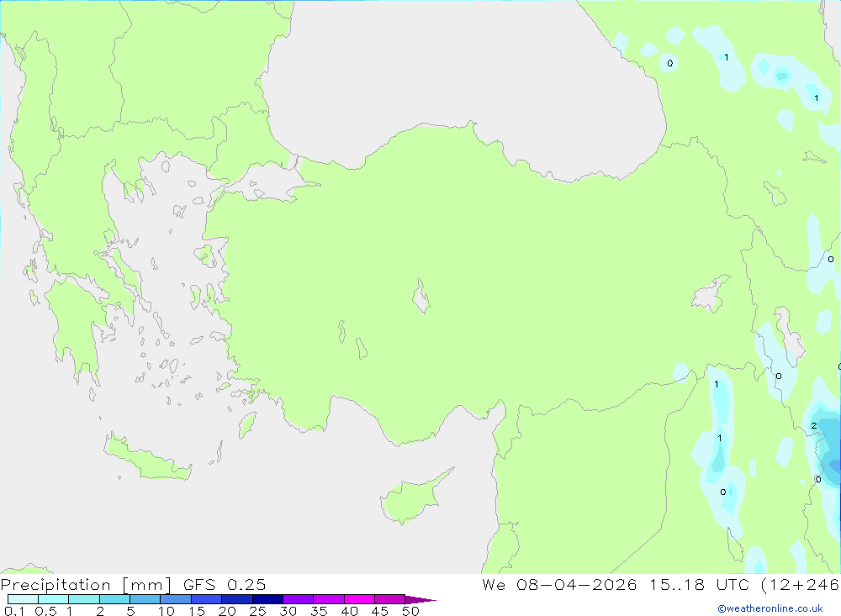Click the '40' legend scale label
Screen dimensions: 841x616
point(349,611)
